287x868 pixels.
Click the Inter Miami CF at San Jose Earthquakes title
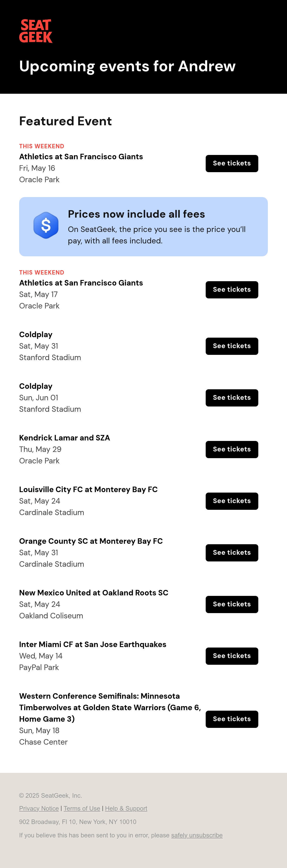(x=93, y=644)
